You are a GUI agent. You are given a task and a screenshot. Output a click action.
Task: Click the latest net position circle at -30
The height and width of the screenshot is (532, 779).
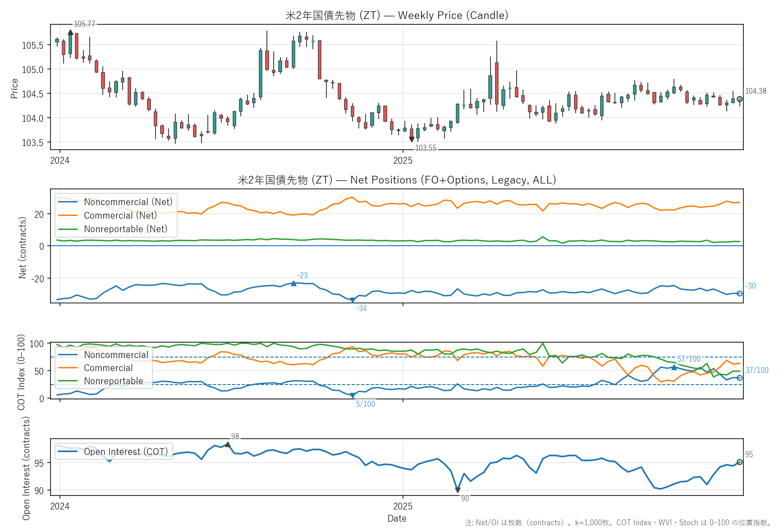click(739, 294)
